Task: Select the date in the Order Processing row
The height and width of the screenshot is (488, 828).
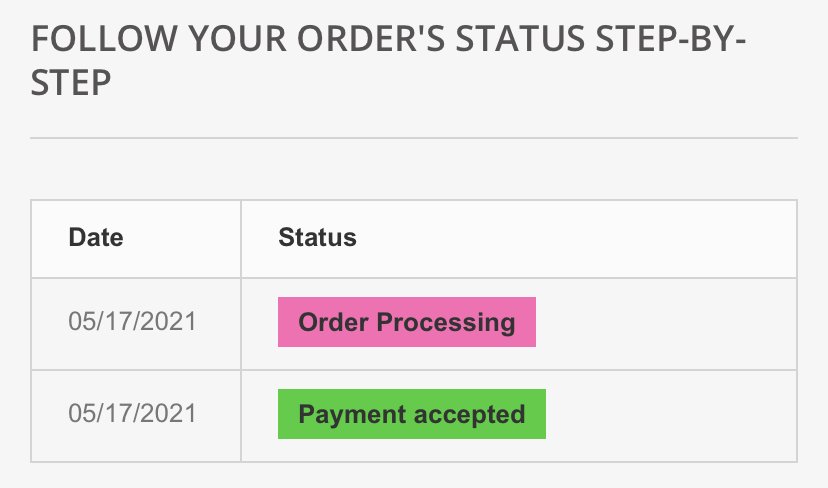Action: [x=132, y=322]
